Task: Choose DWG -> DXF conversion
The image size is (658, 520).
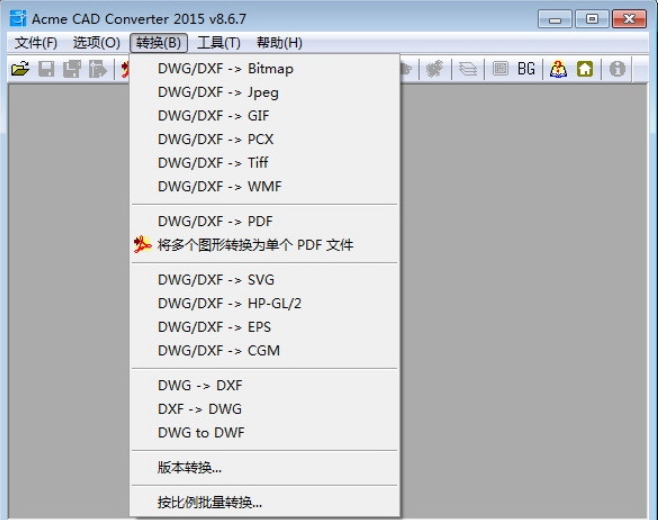Action: [x=264, y=385]
